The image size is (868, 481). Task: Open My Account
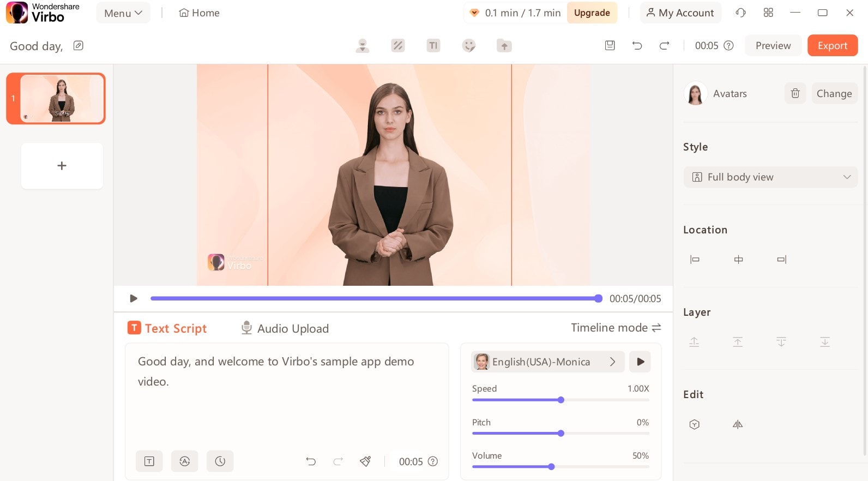[x=680, y=13]
